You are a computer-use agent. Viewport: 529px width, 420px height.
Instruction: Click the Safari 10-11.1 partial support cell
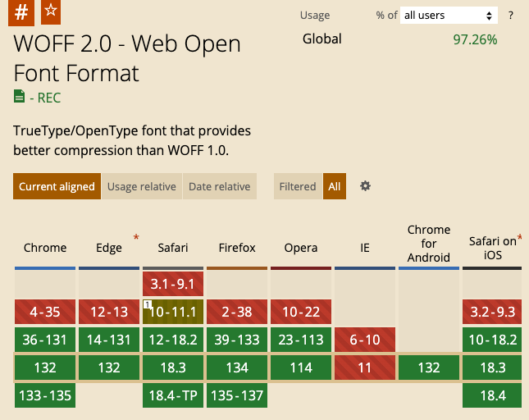(x=173, y=312)
